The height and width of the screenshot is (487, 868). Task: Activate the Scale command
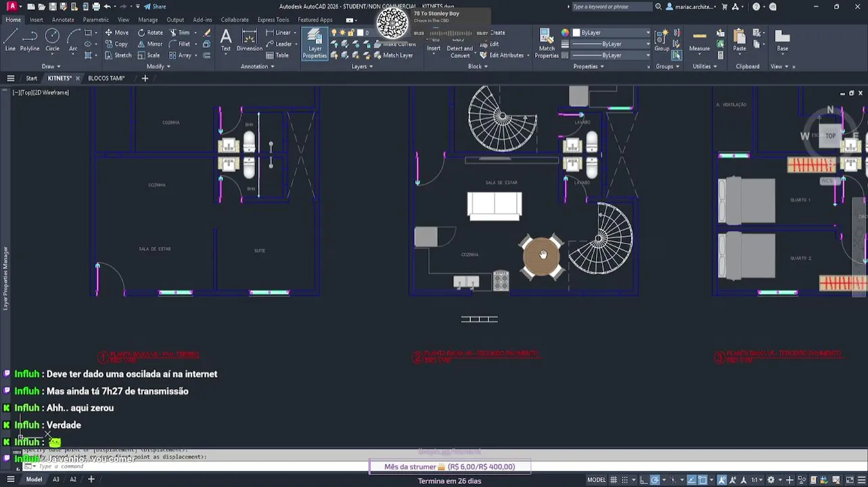point(149,55)
